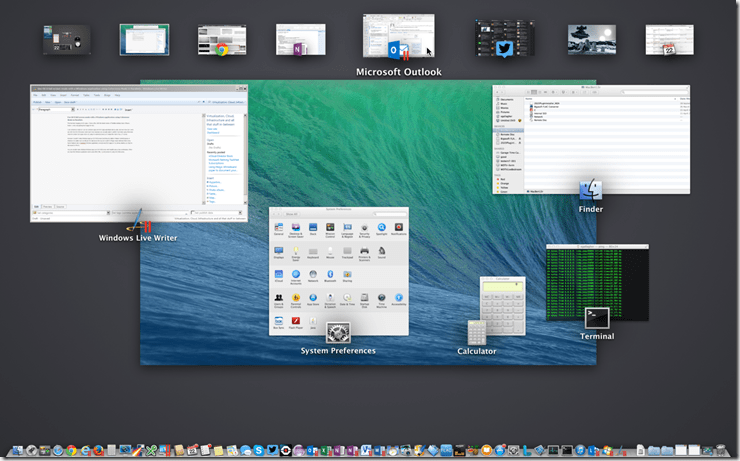Switch to the Google Chrome space thumbnail
Screen dimensions: 740x461
(x=222, y=40)
